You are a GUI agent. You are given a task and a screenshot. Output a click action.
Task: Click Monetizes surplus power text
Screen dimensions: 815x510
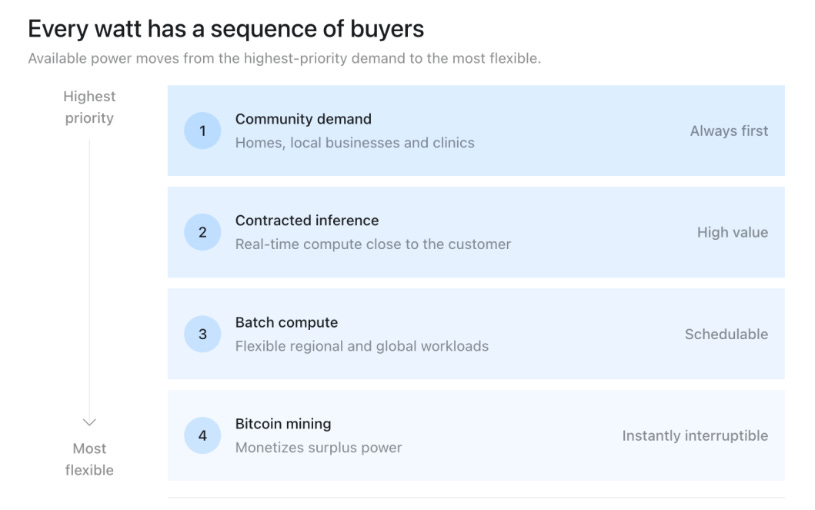pyautogui.click(x=318, y=448)
